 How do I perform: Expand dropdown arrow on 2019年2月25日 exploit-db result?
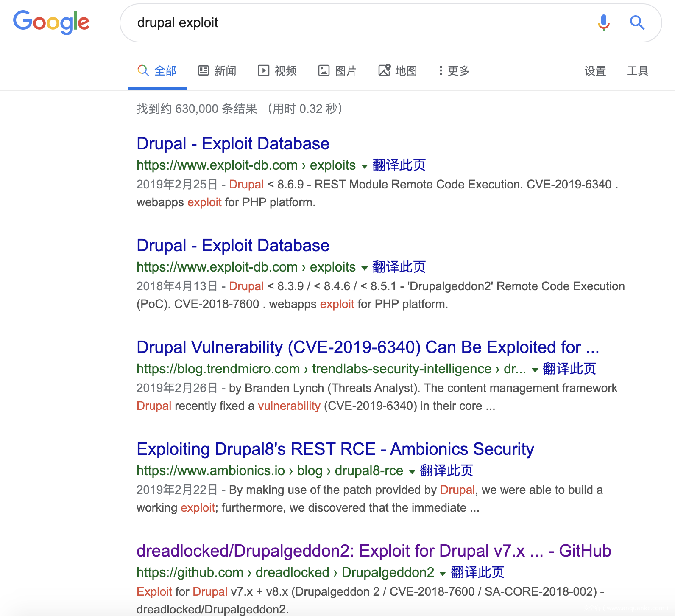click(364, 166)
